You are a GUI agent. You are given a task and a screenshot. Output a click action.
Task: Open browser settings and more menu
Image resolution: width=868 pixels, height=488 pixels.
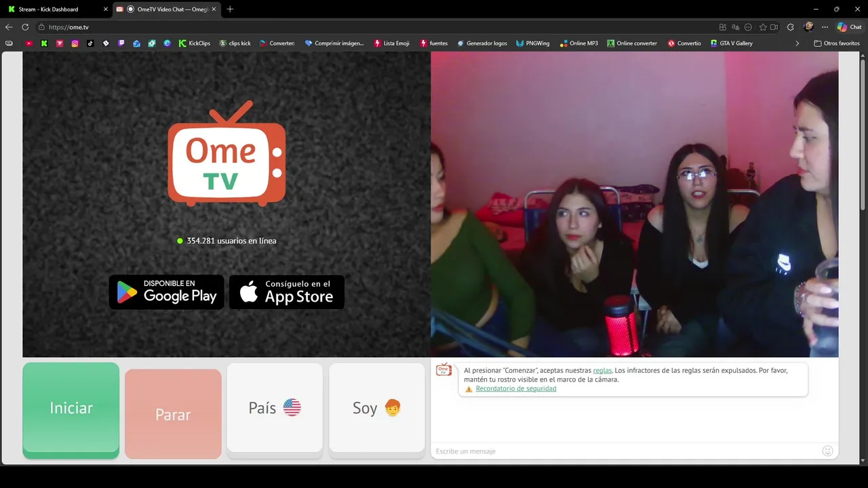pos(825,27)
